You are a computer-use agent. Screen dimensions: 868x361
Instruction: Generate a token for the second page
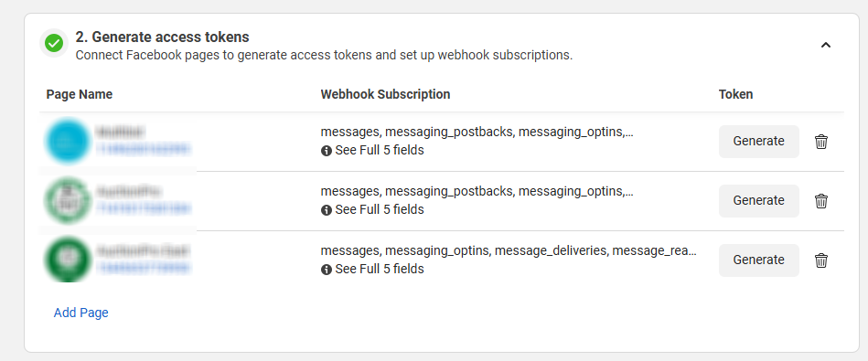pos(759,201)
